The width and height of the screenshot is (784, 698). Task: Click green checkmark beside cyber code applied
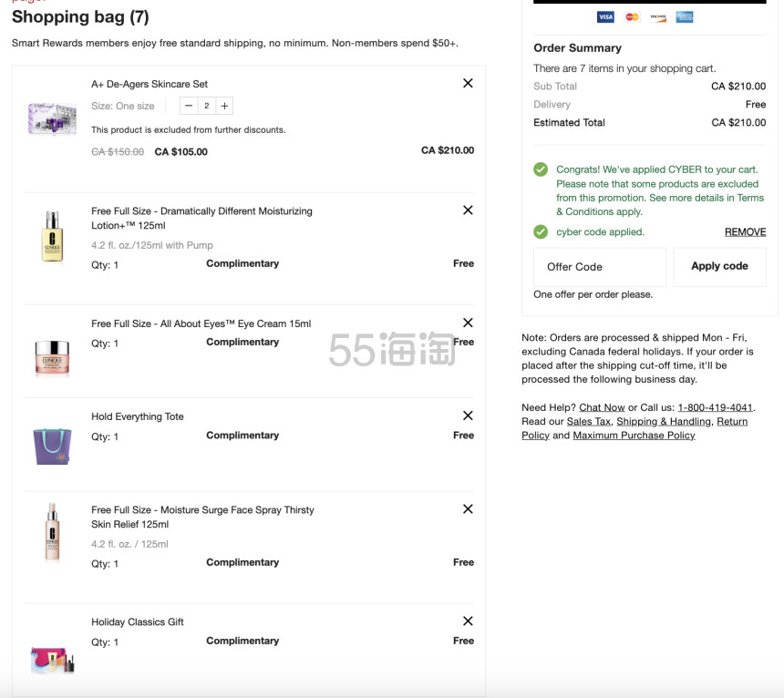click(x=541, y=231)
